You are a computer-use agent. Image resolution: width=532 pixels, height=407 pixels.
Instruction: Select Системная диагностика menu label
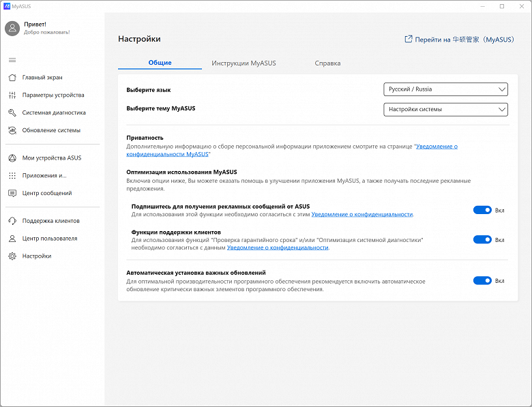pos(54,112)
